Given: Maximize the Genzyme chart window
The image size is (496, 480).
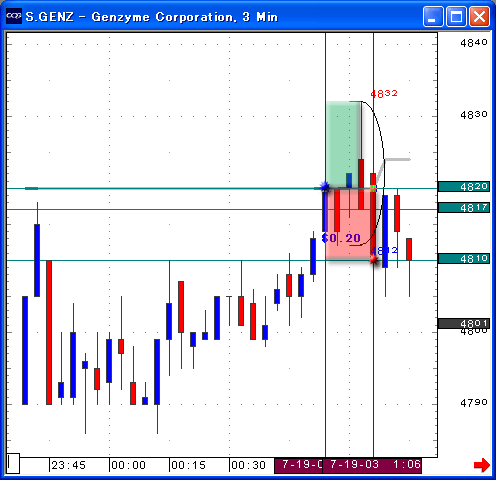Looking at the screenshot, I should [x=456, y=16].
